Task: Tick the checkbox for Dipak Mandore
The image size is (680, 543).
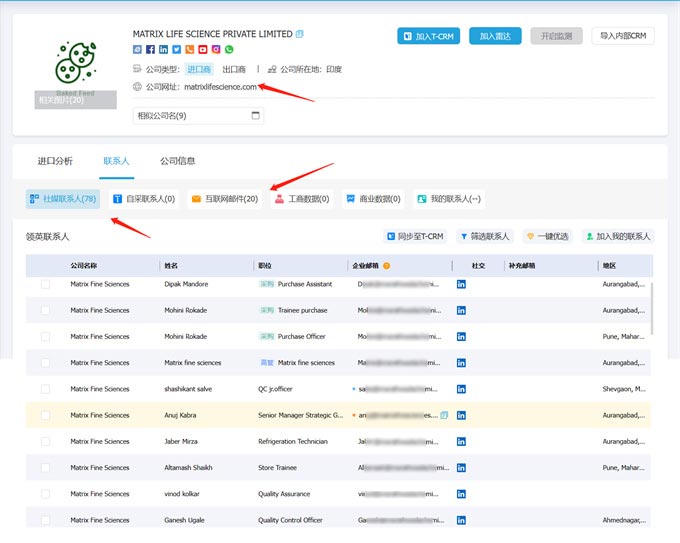Action: coord(45,284)
